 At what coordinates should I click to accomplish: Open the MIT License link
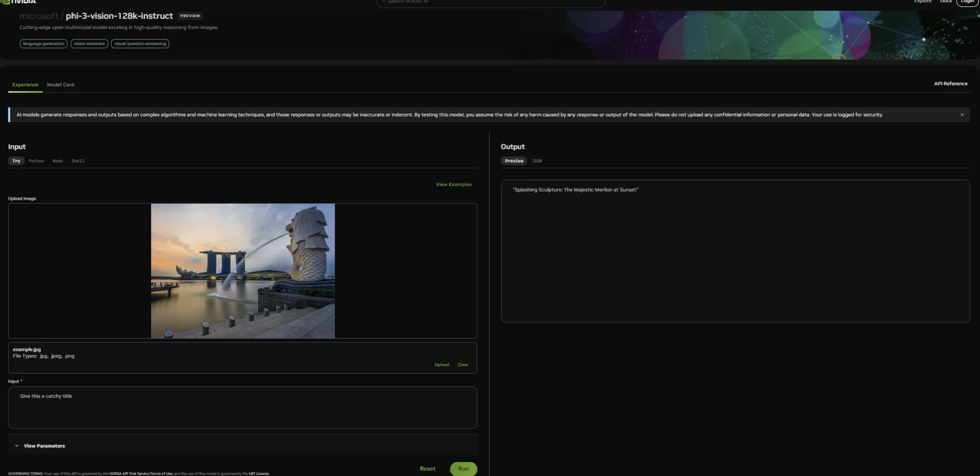click(259, 474)
